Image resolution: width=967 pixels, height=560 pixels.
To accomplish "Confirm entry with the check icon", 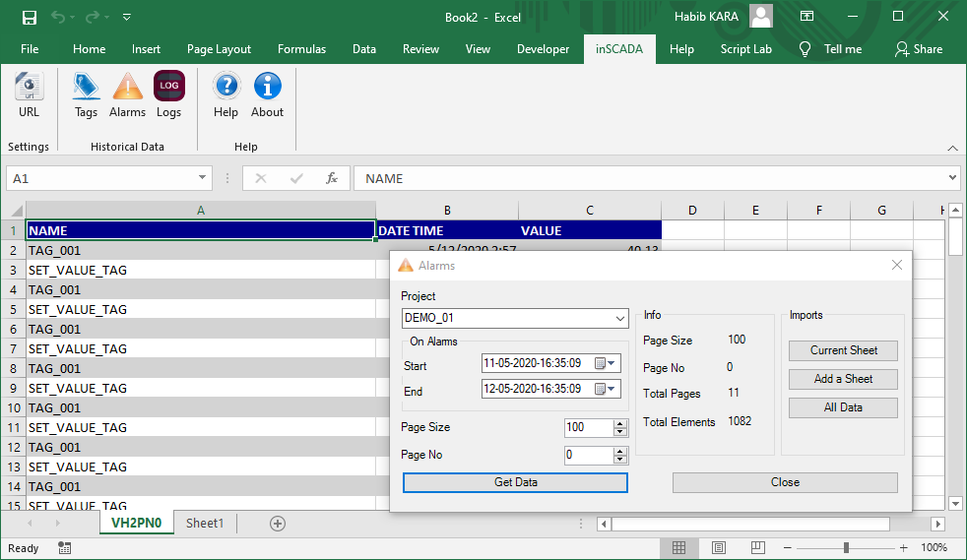I will click(x=296, y=179).
